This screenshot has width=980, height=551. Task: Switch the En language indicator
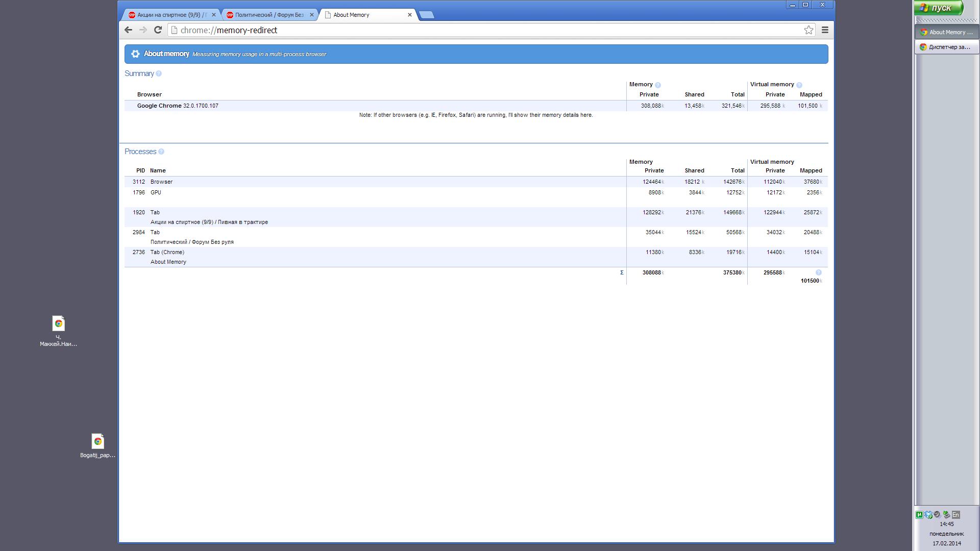955,515
